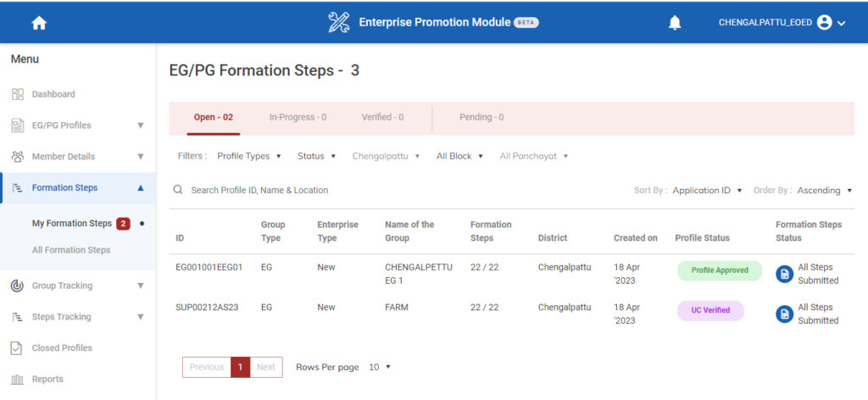This screenshot has width=868, height=400.
Task: Open the Status filter dropdown
Action: (x=316, y=156)
